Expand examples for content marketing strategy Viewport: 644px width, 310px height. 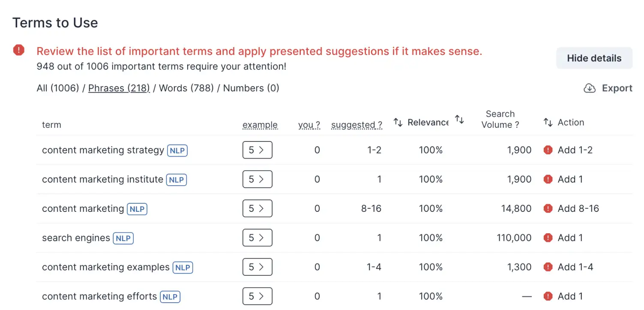coord(257,150)
